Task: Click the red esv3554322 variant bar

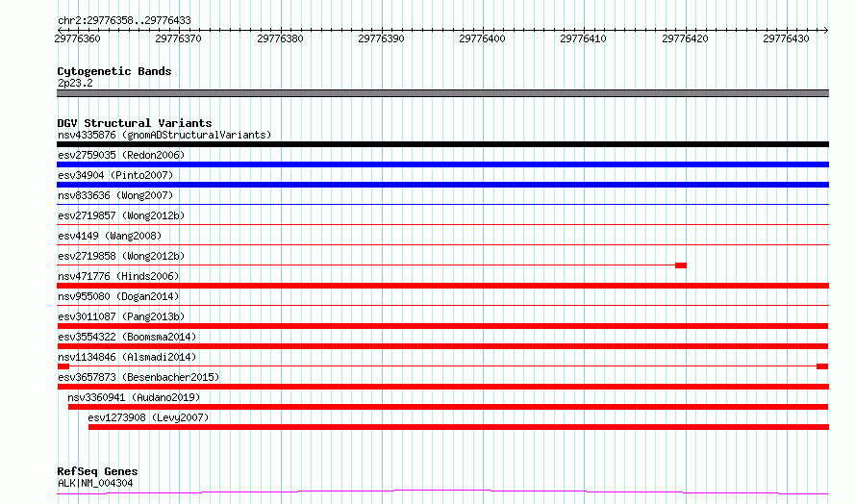Action: [x=442, y=346]
